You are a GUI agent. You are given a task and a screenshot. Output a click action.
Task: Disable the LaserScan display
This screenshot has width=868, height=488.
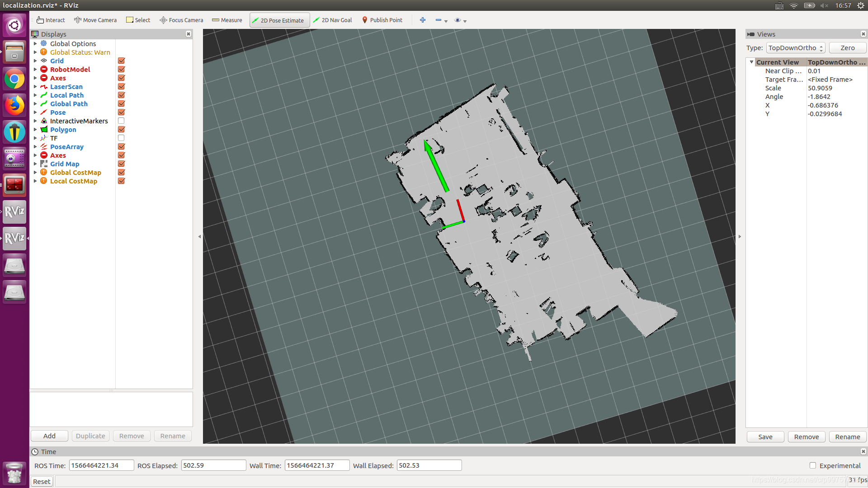pyautogui.click(x=121, y=86)
